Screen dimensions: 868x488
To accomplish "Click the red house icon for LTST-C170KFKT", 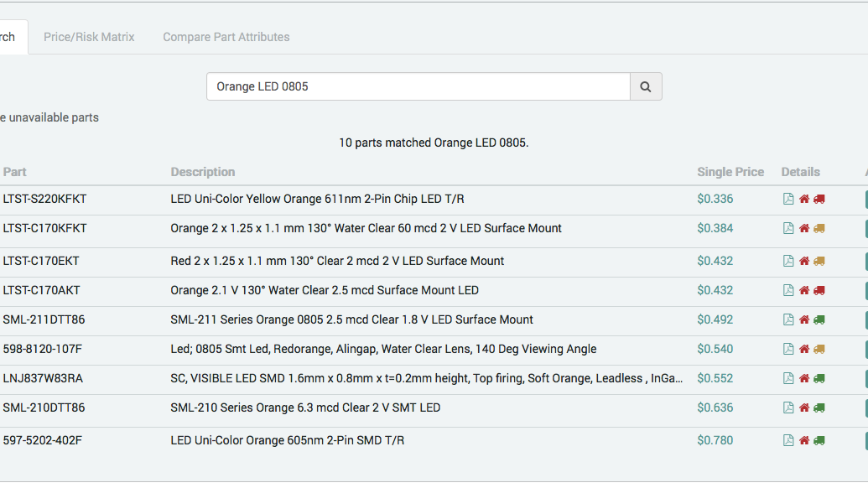I will pyautogui.click(x=803, y=228).
